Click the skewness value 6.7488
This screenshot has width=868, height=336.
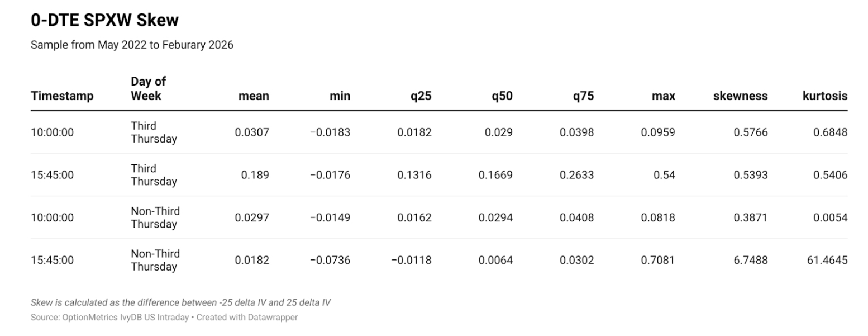point(750,260)
